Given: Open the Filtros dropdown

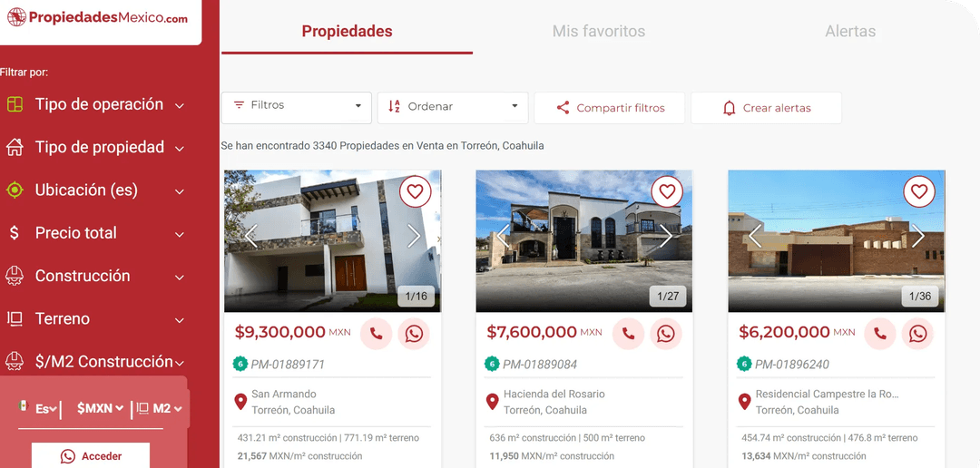Looking at the screenshot, I should [296, 107].
